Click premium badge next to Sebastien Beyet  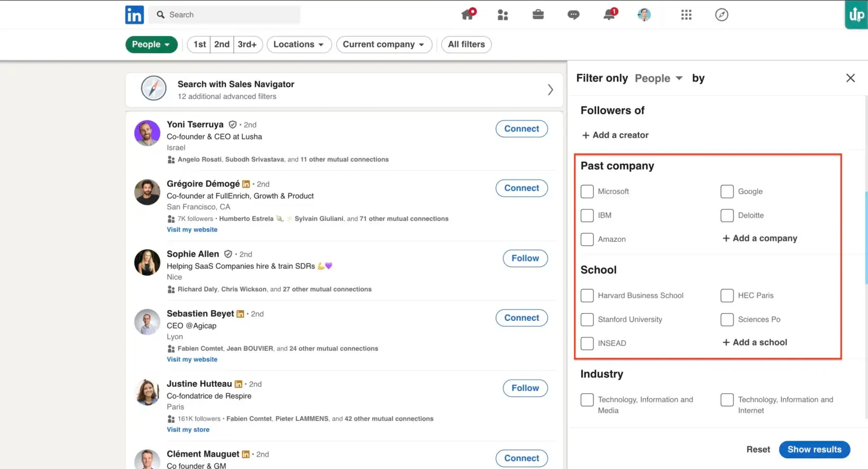[240, 314]
